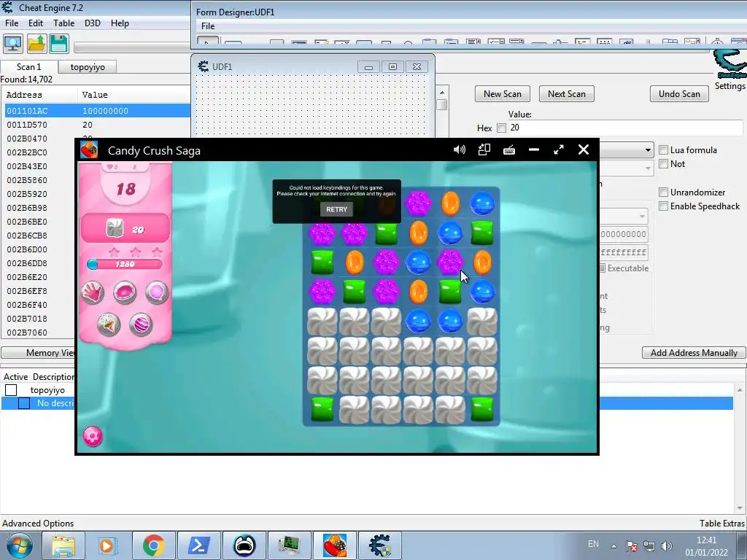Open Windows Explorer from the taskbar

(x=63, y=545)
